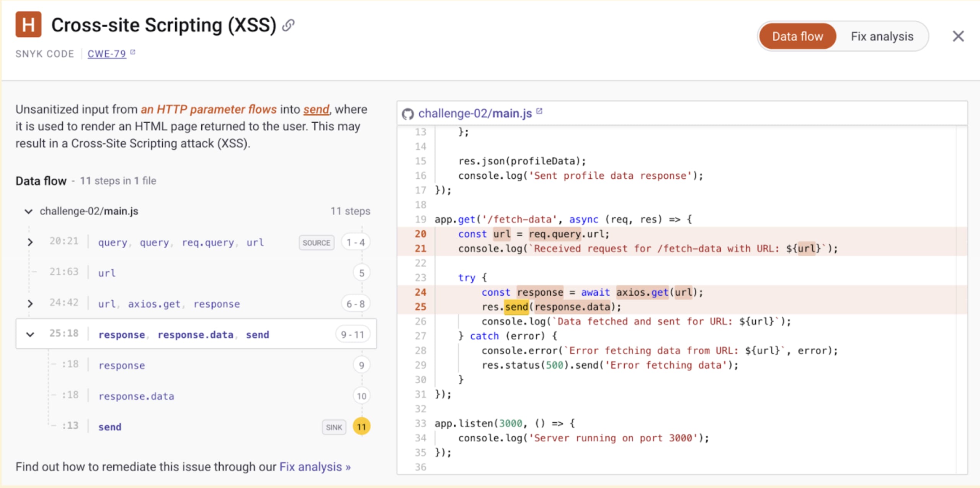Viewport: 980px width, 488px height.
Task: Select highlighted step 11 badge
Action: tap(361, 427)
